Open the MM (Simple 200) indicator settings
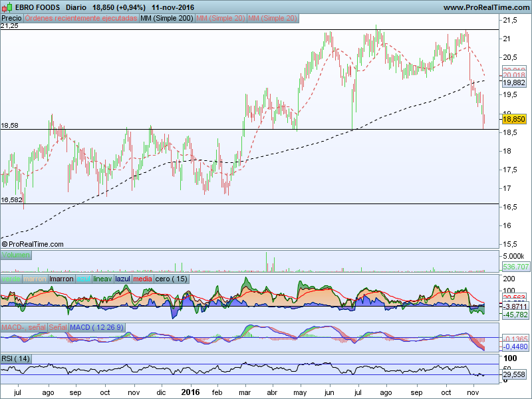 coord(166,18)
